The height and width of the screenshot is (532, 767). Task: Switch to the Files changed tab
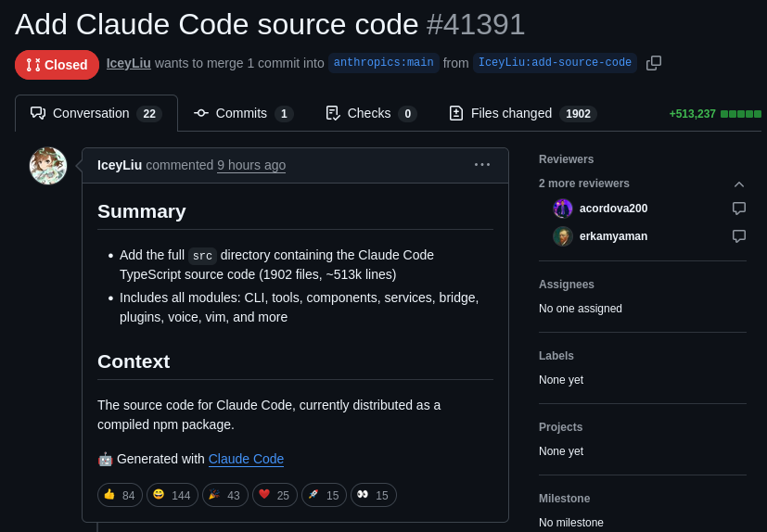coord(522,113)
